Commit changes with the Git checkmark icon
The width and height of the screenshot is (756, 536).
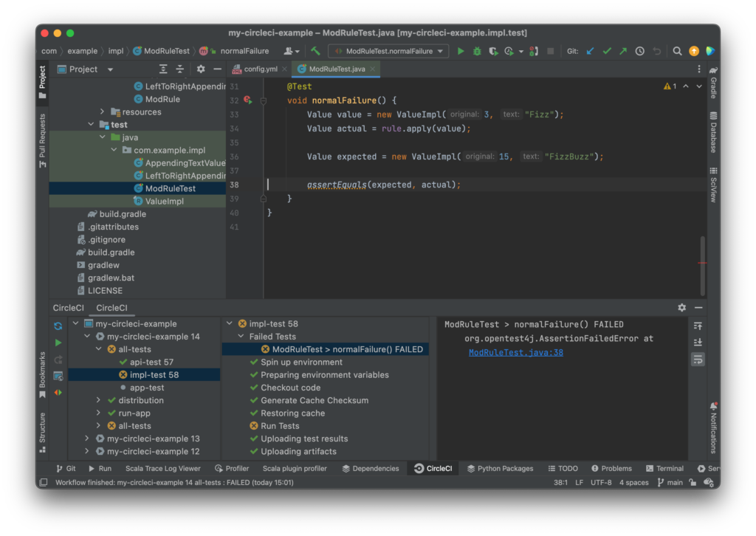(607, 51)
